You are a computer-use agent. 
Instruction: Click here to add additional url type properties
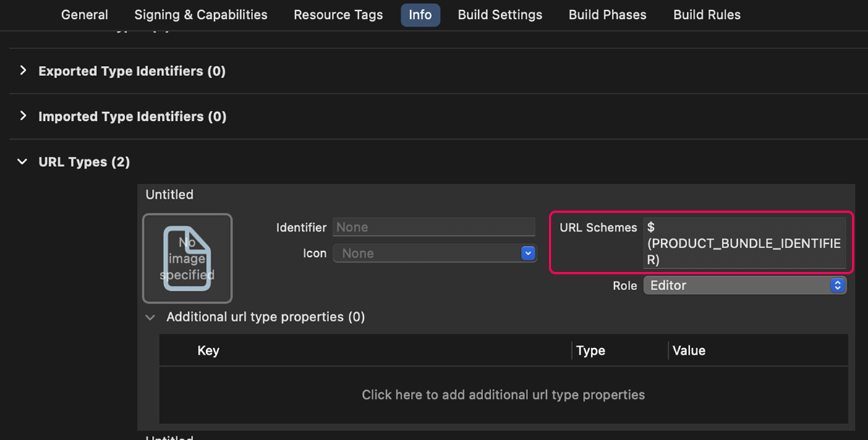coord(503,394)
